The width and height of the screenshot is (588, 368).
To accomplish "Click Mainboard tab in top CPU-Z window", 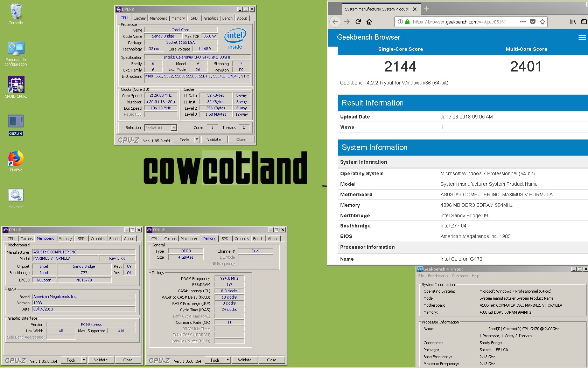I will coord(159,18).
